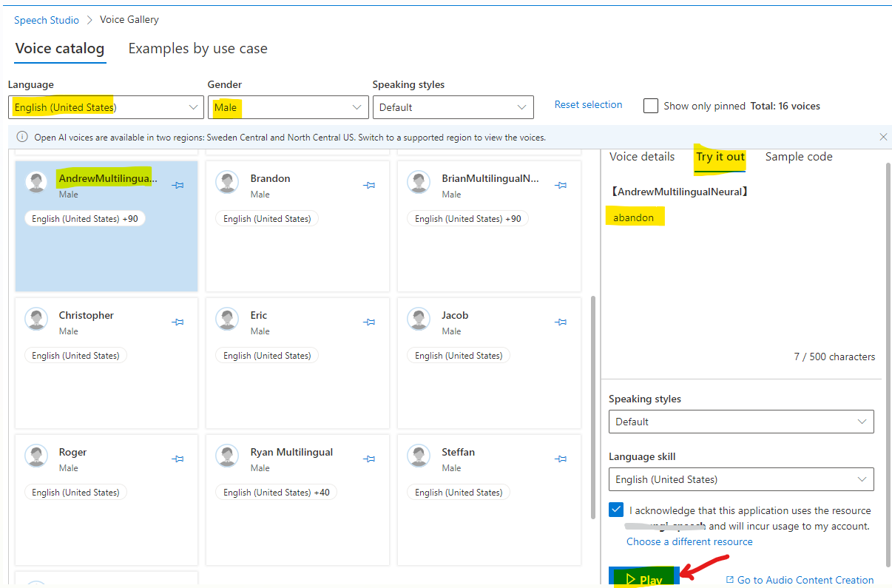Click Voice Gallery breadcrumb text
The height and width of the screenshot is (588, 892).
[129, 20]
